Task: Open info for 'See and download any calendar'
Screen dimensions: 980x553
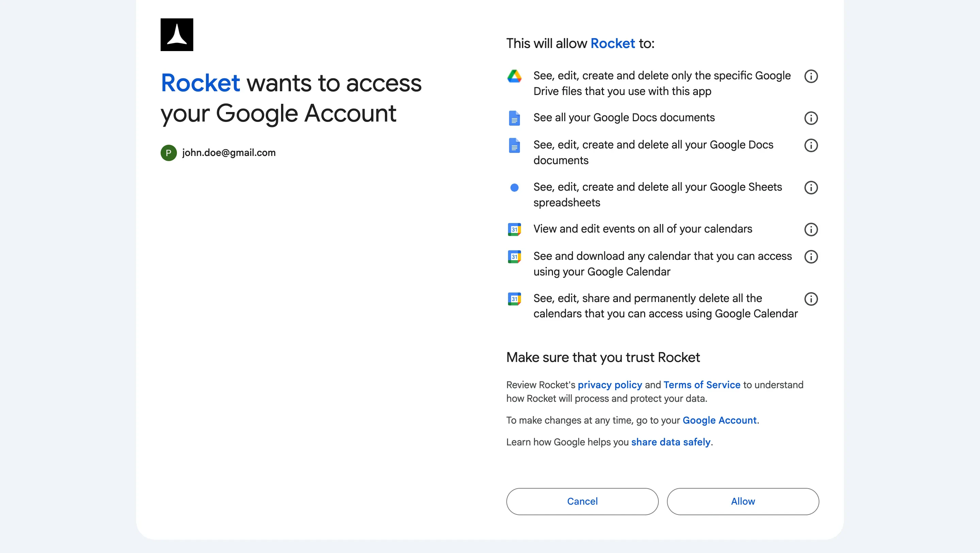Action: 811,256
